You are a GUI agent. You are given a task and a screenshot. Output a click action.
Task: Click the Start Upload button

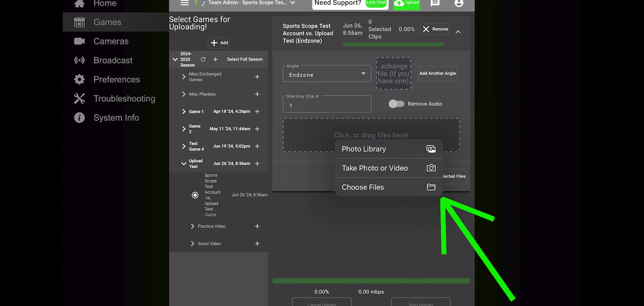click(x=421, y=302)
